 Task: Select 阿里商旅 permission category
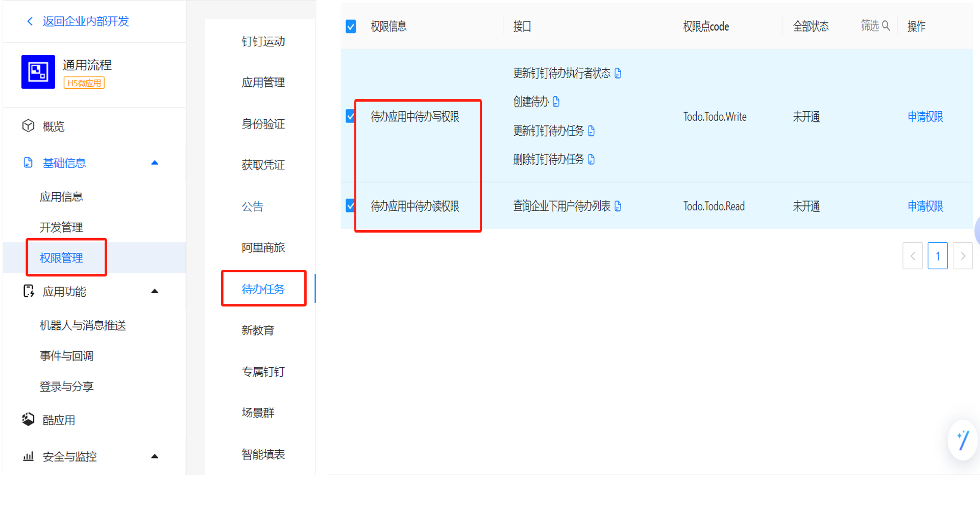point(263,248)
